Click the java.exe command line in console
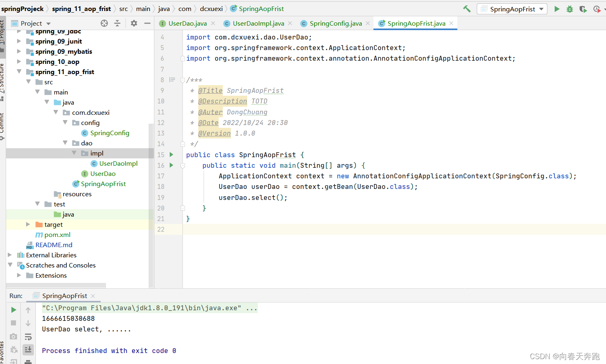Viewport: 606px width, 364px height. click(149, 308)
